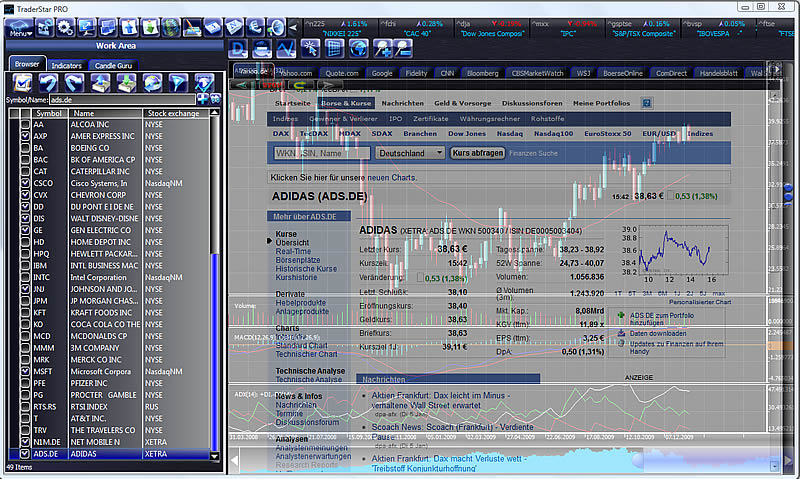
Task: Uncheck the ADS.DE checkbox
Action: click(x=25, y=453)
